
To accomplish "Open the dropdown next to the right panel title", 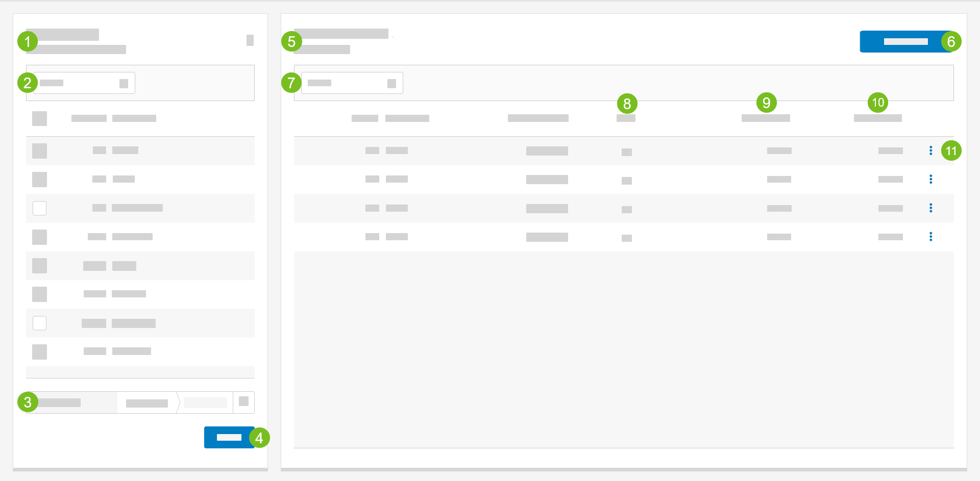I will (x=393, y=36).
